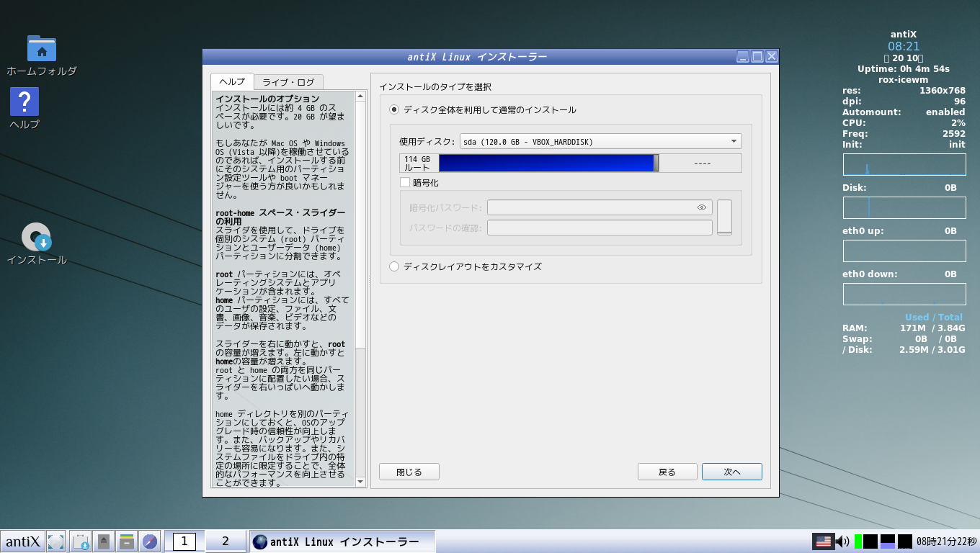Click the インストールのタイプを選択 heading
980x553 pixels.
point(435,86)
